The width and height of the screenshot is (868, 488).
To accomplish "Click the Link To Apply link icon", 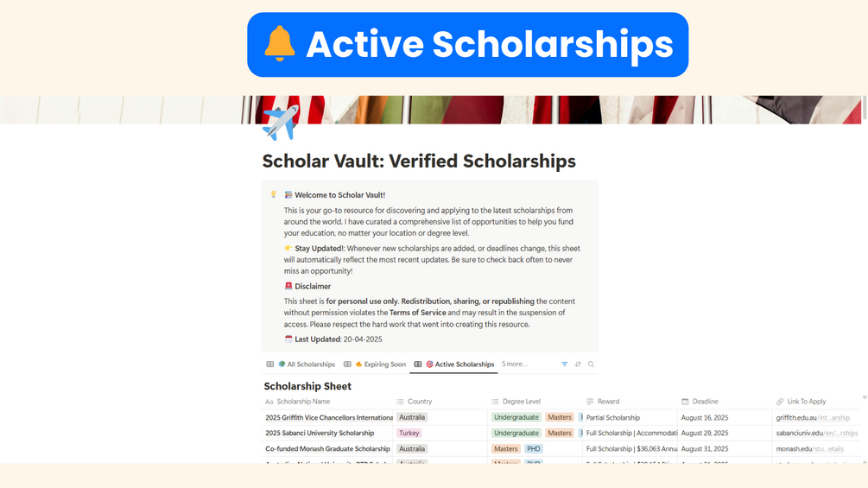I will pos(780,402).
